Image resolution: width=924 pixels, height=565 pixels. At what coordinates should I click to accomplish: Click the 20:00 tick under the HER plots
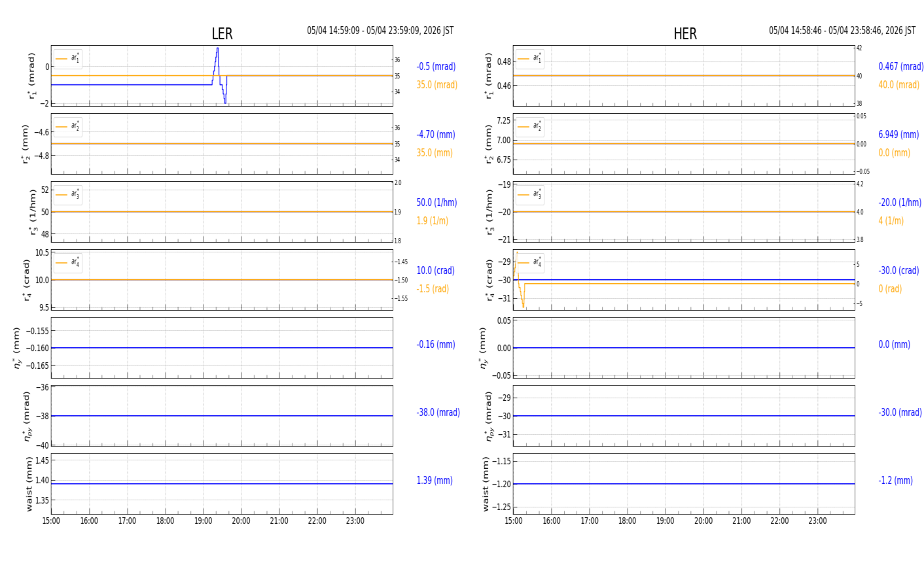703,521
